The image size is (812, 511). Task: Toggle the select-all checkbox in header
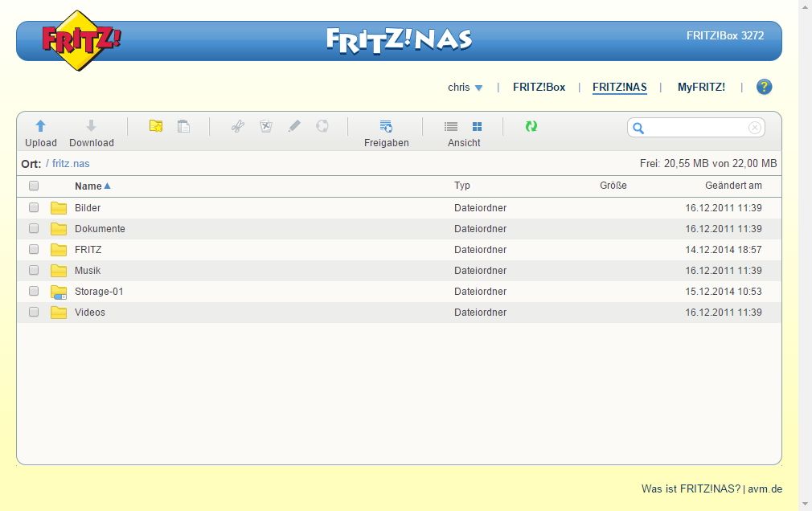[x=34, y=186]
